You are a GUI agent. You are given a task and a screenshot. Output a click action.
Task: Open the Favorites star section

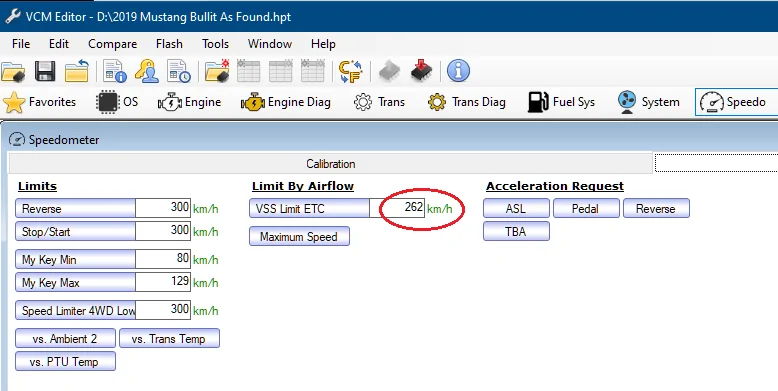coord(40,102)
